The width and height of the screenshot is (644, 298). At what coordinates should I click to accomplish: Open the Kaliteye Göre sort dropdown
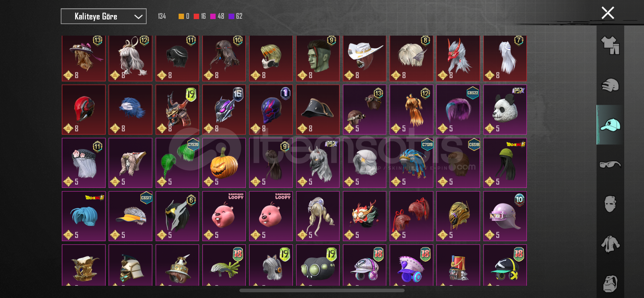click(103, 16)
